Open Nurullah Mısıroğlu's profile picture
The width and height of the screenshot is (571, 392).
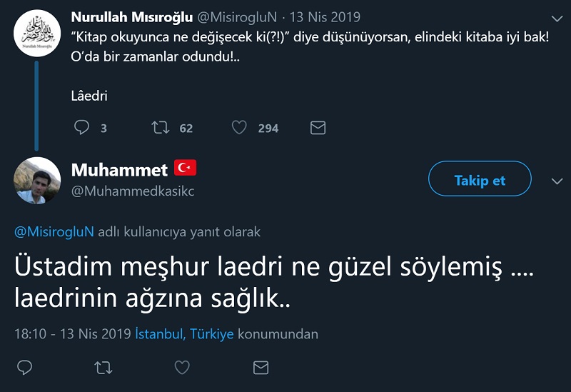point(37,33)
